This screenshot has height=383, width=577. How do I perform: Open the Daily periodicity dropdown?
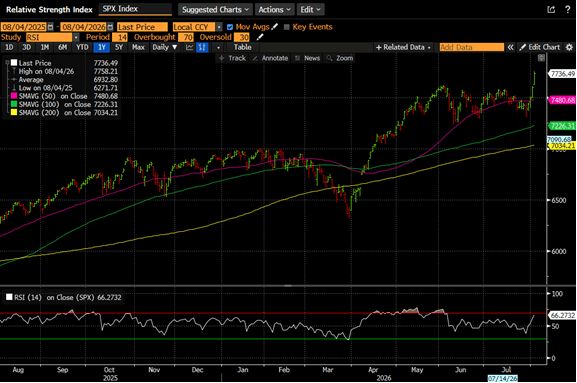click(x=164, y=47)
